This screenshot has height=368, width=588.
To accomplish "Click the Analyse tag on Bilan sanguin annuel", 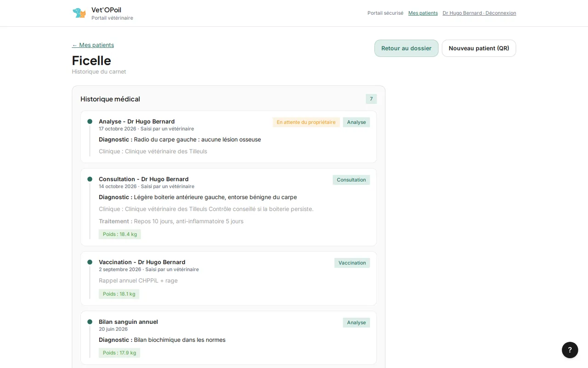I will [x=356, y=322].
